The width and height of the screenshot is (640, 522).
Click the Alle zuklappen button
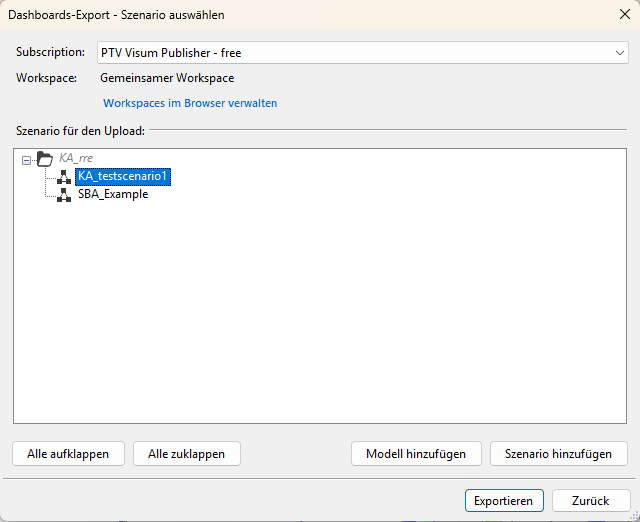(187, 453)
